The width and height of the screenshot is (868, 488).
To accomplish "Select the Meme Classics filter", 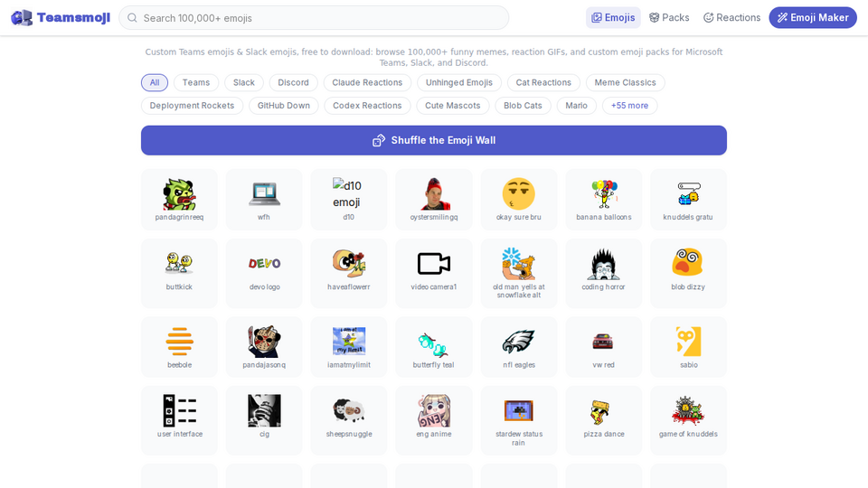I will pyautogui.click(x=625, y=82).
